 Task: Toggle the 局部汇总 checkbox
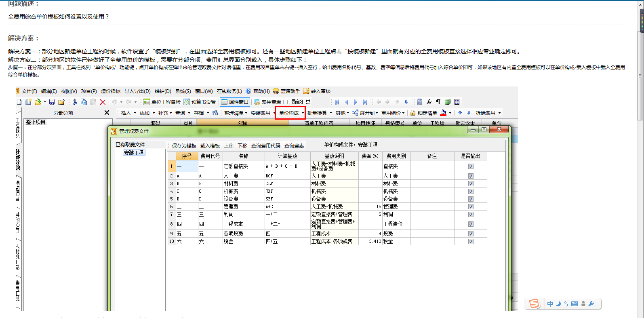[285, 102]
